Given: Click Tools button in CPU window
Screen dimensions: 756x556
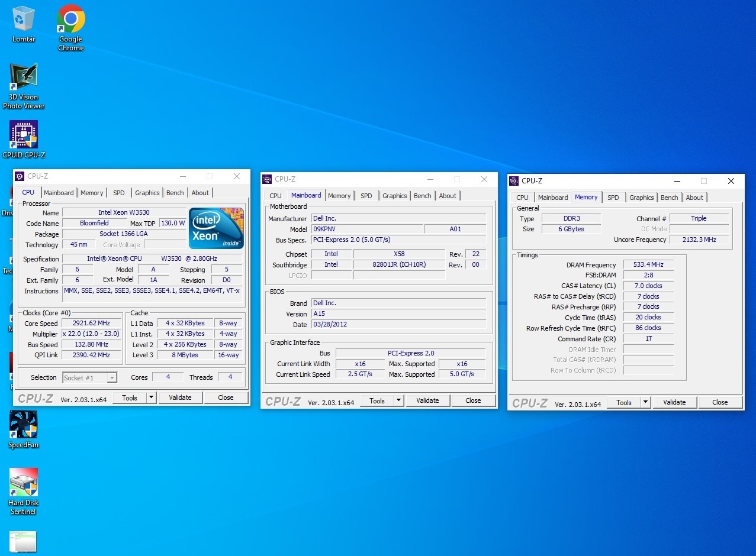Looking at the screenshot, I should coord(130,398).
